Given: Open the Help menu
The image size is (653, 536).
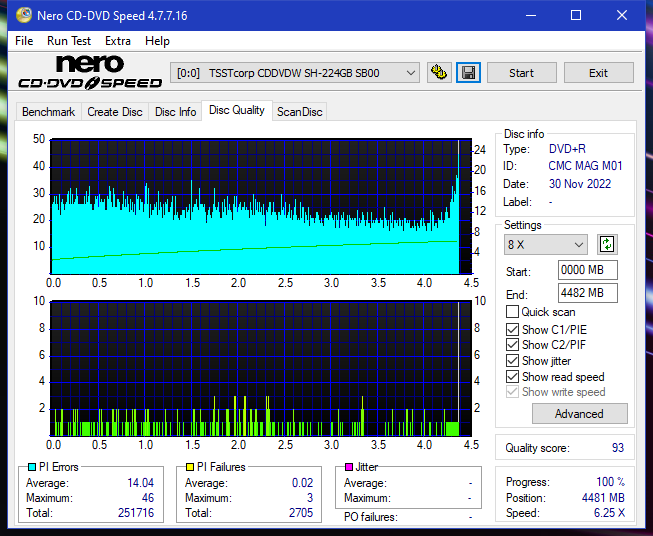Looking at the screenshot, I should tap(157, 41).
